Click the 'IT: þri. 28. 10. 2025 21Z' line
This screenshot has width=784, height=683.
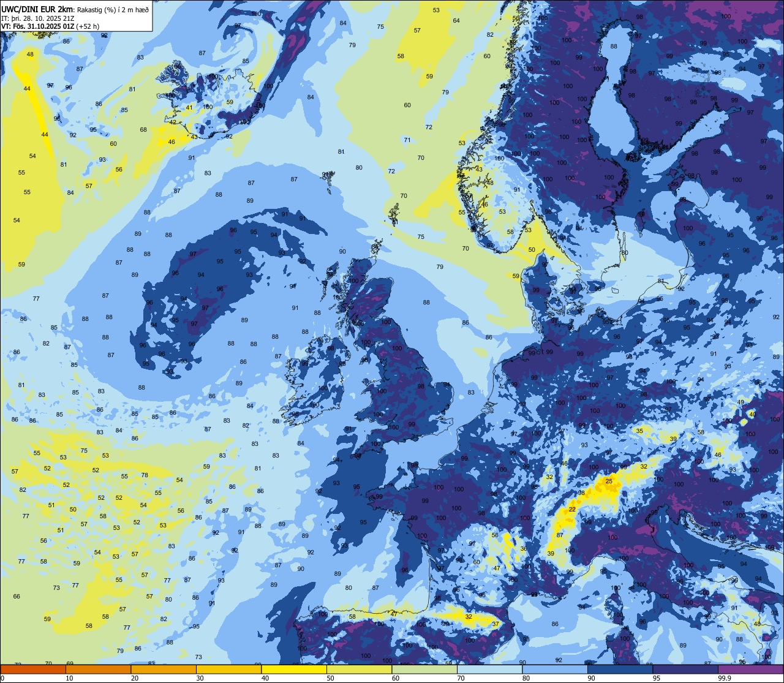[37, 18]
